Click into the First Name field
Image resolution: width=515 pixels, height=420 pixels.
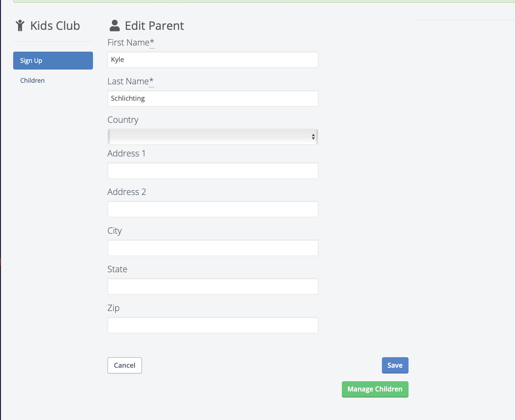(x=212, y=60)
